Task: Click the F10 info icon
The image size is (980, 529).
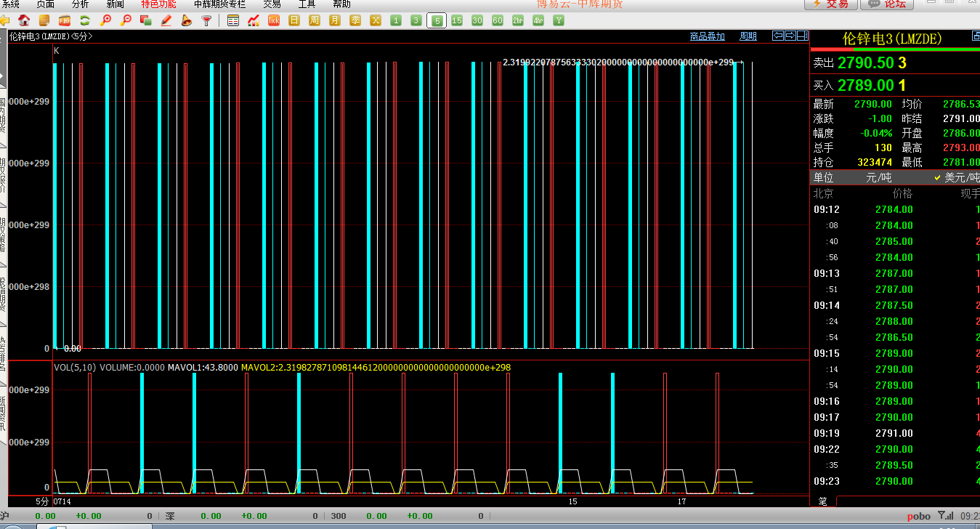Action: click(x=65, y=20)
